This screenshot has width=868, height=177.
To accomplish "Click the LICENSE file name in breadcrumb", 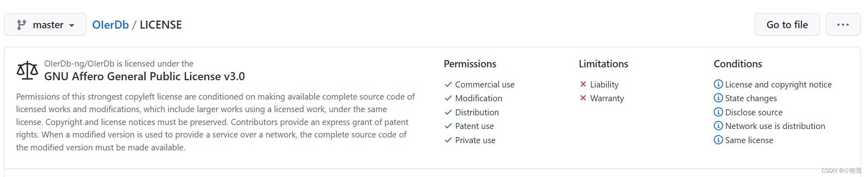I will (161, 25).
